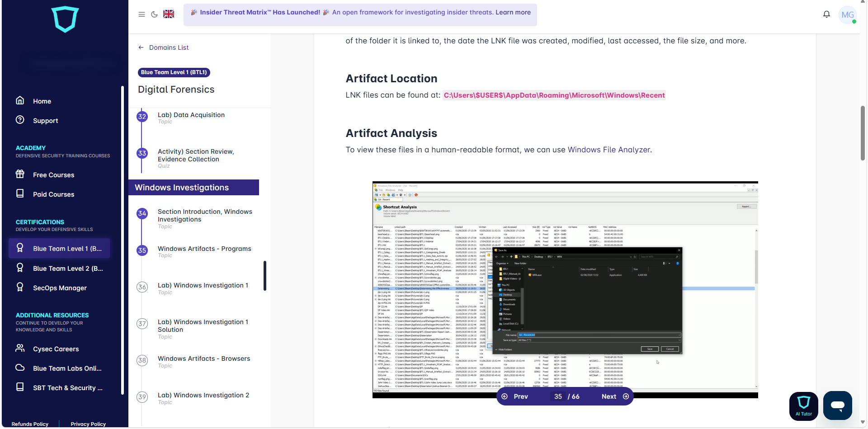868x429 pixels.
Task: Toggle dark mode moon icon
Action: coord(155,14)
